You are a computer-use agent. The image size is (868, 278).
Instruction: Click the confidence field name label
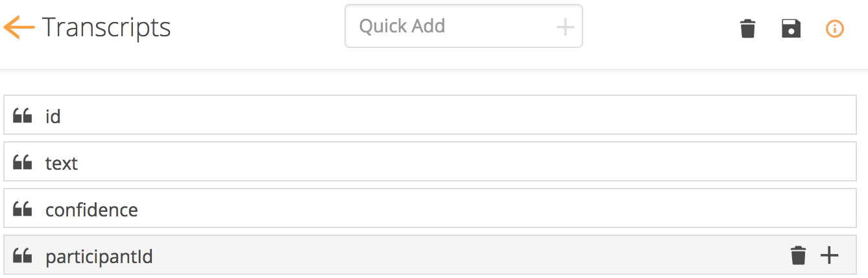click(91, 210)
